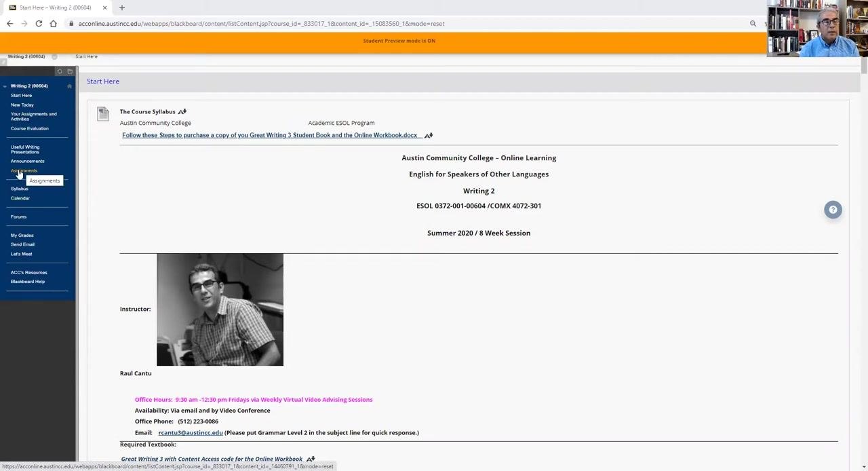Click The Course Syllabus title
Viewport: 868px width, 471px height.
147,111
